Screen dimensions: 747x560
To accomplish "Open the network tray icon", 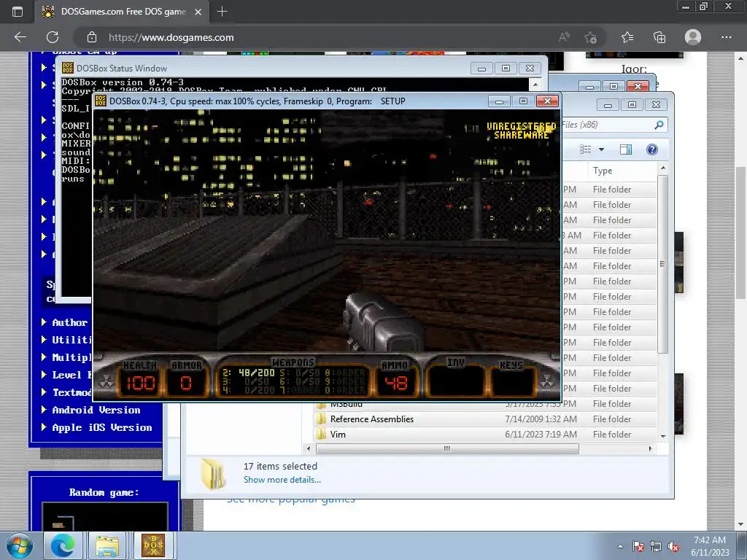I will [656, 546].
